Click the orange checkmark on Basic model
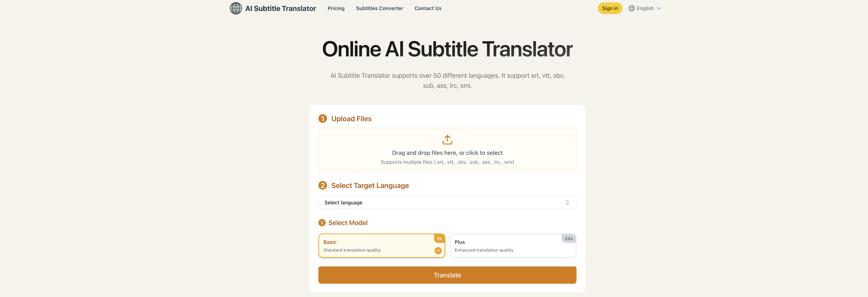This screenshot has height=297, width=868. point(438,251)
